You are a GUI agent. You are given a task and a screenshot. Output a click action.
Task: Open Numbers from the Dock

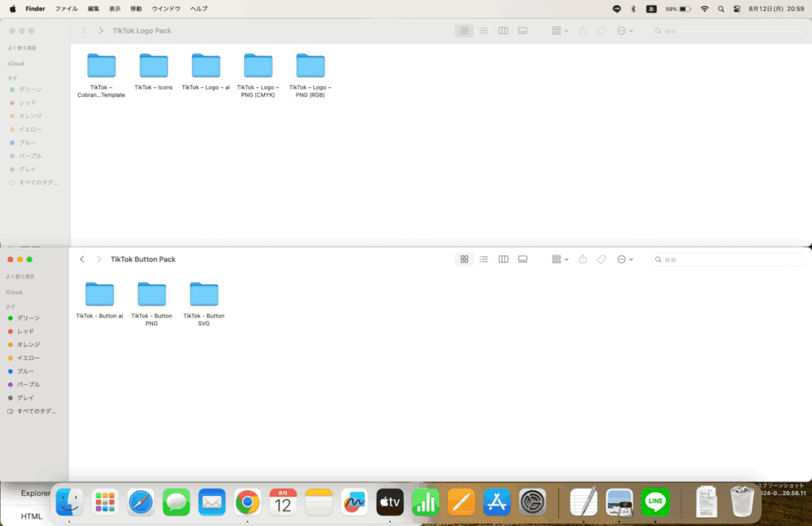[x=425, y=502]
